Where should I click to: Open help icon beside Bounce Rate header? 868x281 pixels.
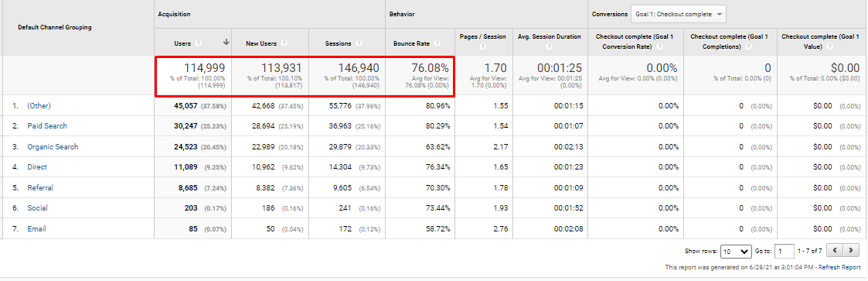click(x=437, y=43)
